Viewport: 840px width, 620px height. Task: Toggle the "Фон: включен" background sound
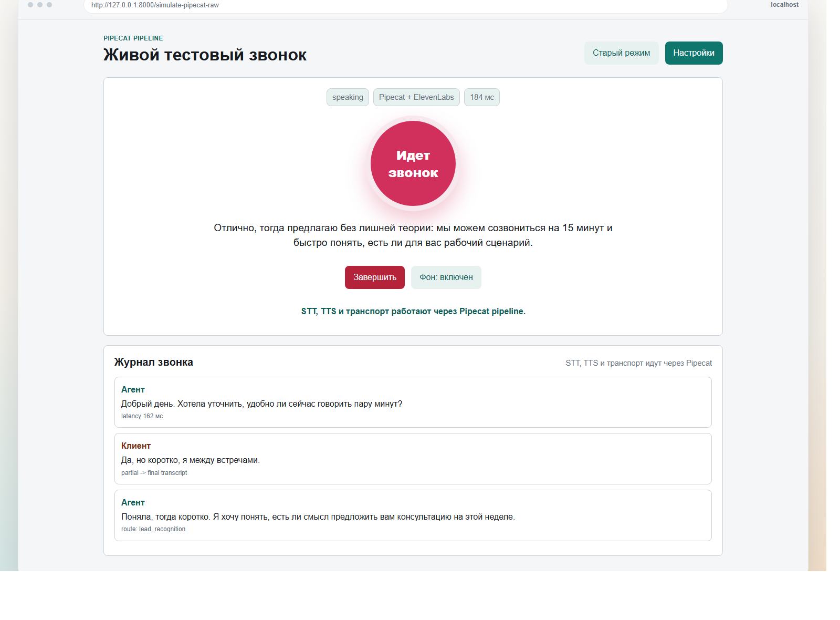pos(446,277)
